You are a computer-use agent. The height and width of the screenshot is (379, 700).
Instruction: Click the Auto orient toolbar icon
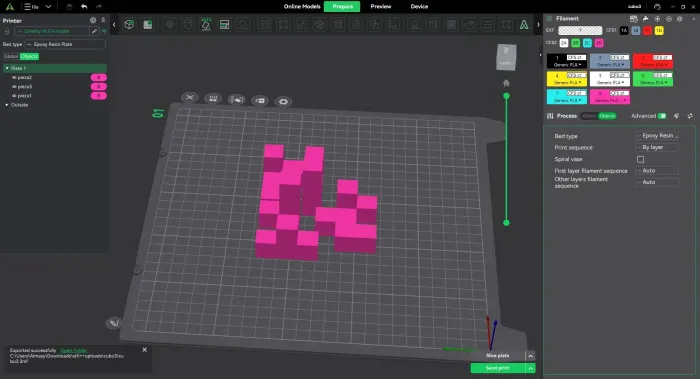[206, 25]
